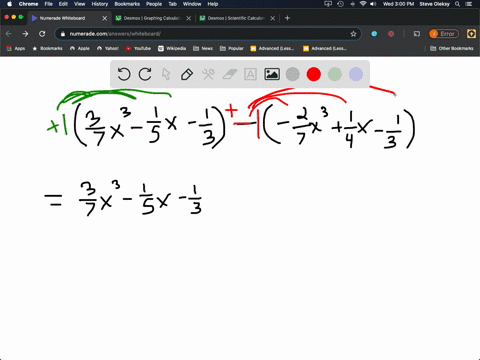This screenshot has height=360, width=480.
Task: Select the eraser tool
Action: click(x=229, y=74)
